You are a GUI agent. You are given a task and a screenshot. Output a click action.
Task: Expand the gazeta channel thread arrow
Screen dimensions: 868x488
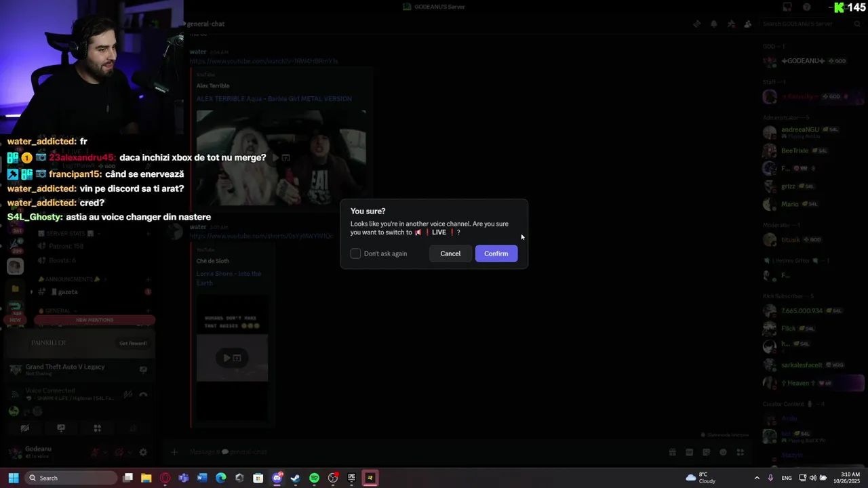click(x=31, y=292)
